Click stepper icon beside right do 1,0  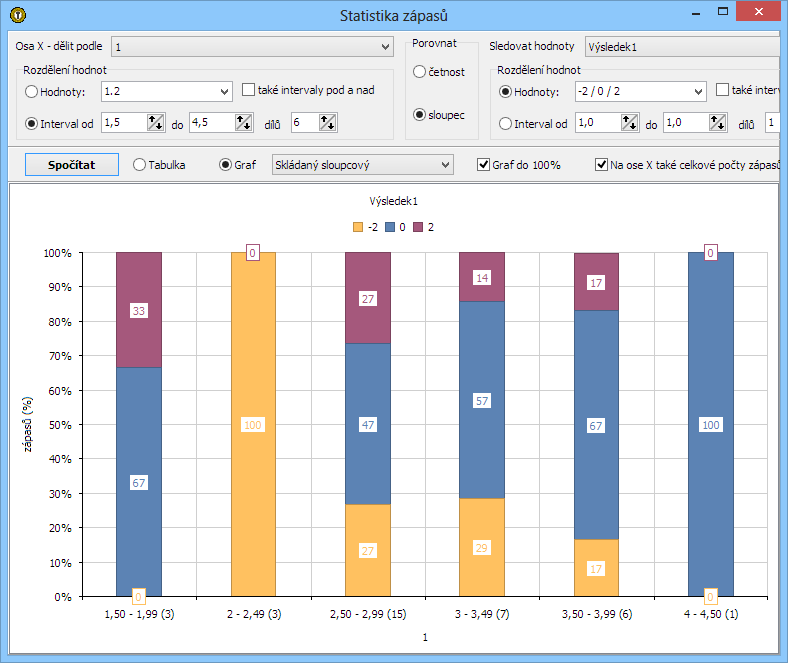[717, 122]
